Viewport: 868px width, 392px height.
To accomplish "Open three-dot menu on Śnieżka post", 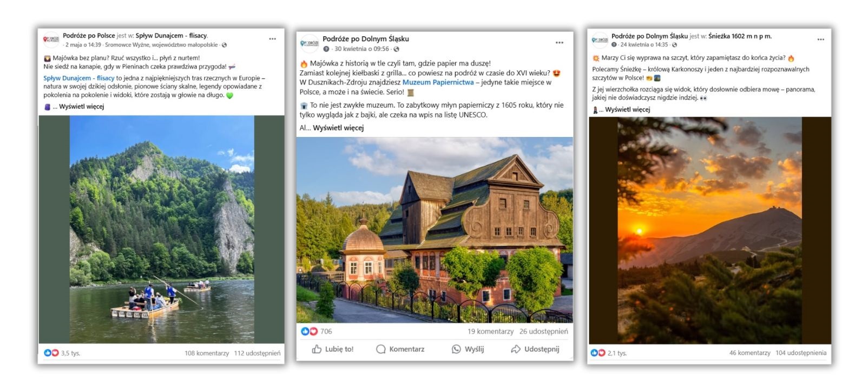I will point(820,40).
